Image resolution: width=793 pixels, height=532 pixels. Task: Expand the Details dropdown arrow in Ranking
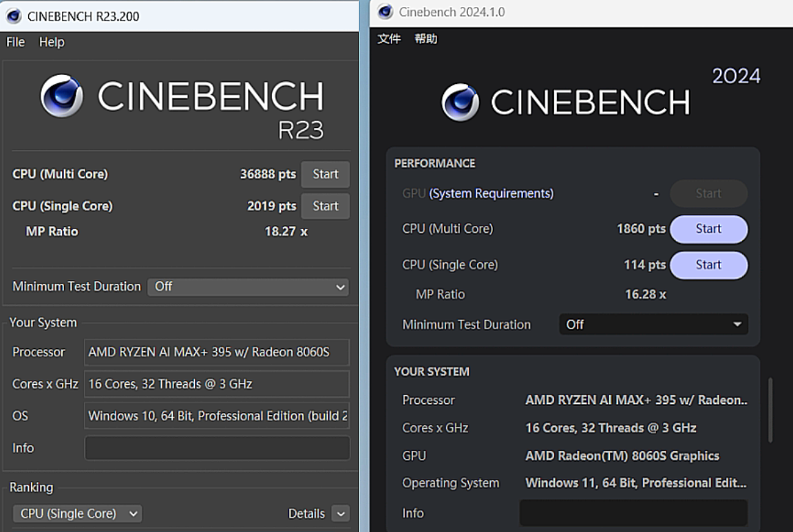pos(339,513)
